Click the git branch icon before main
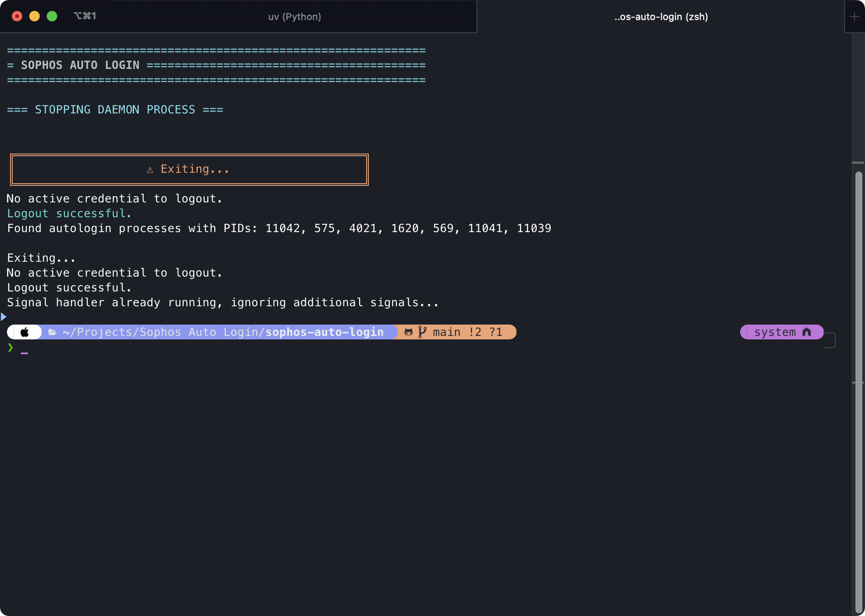This screenshot has height=616, width=865. [422, 332]
